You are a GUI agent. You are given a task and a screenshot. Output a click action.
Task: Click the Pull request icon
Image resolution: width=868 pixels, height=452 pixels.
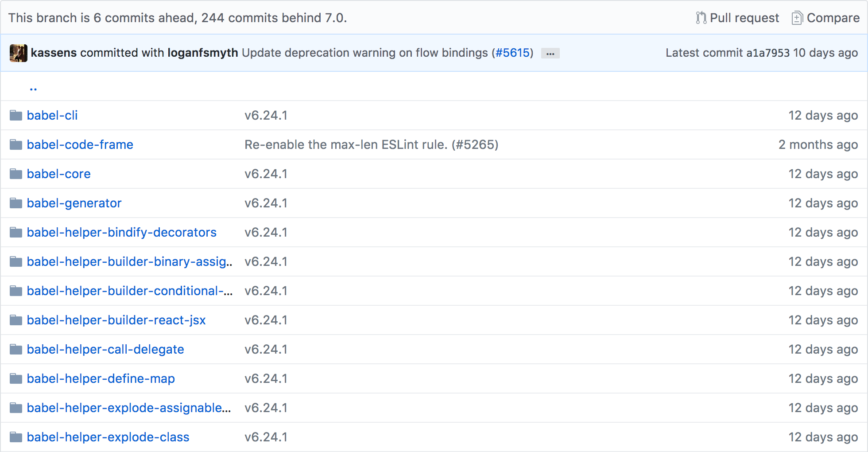tap(701, 18)
